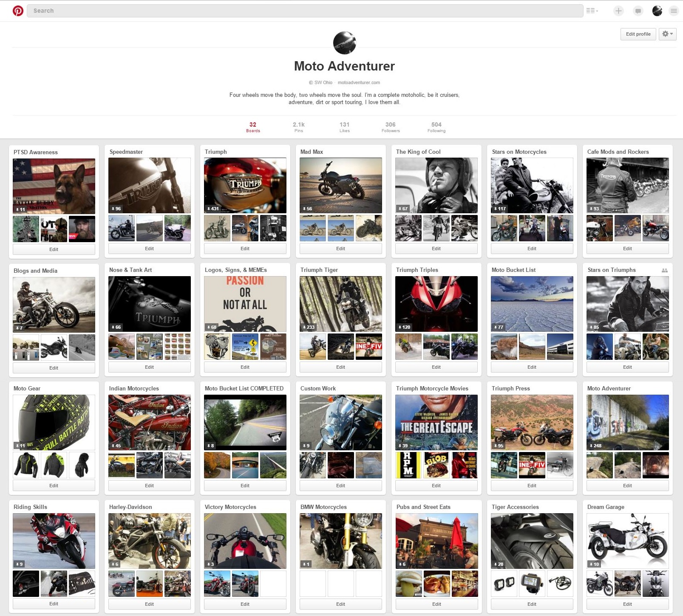683x616 pixels.
Task: Click Edit under the Dream Garage board
Action: click(x=627, y=604)
